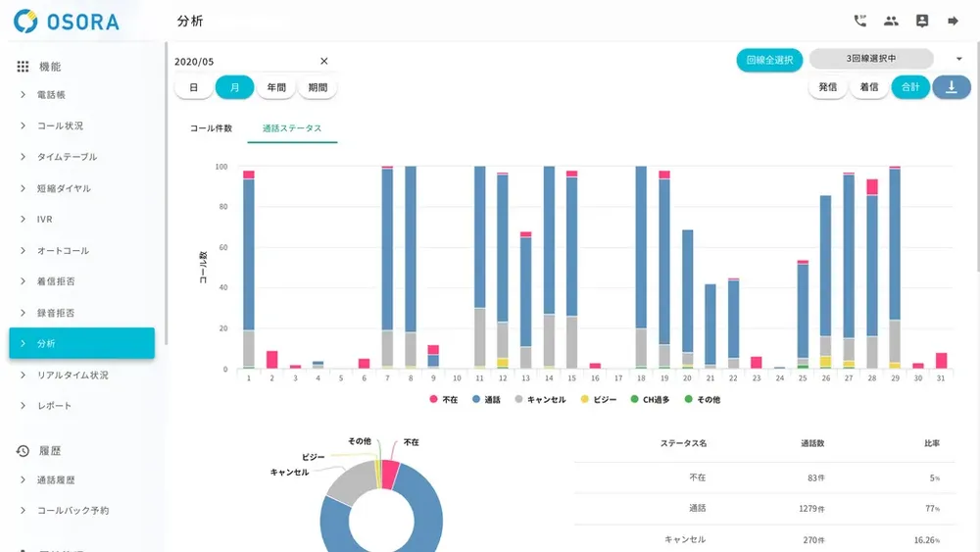Click the 通話数 column header
The image size is (980, 552).
point(812,443)
